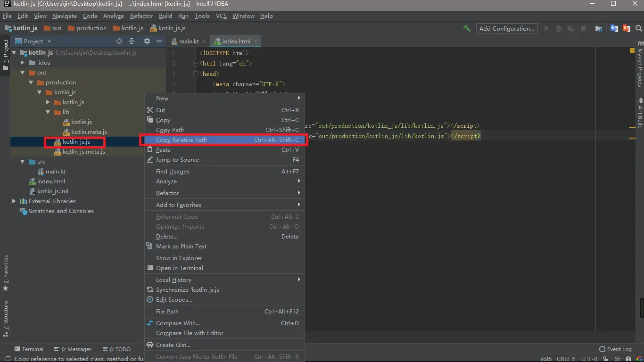Fold the head tag in the editor gutter
The image size is (644, 362).
(x=196, y=74)
